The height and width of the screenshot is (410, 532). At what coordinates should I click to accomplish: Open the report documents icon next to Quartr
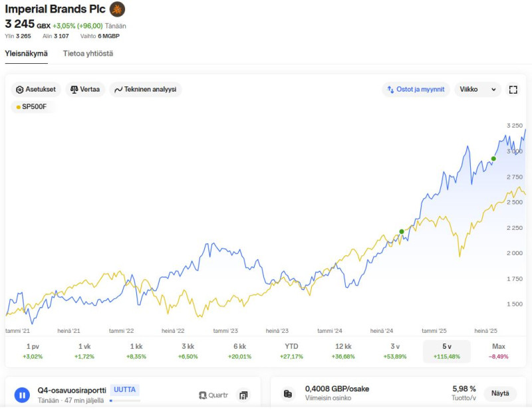click(x=243, y=395)
